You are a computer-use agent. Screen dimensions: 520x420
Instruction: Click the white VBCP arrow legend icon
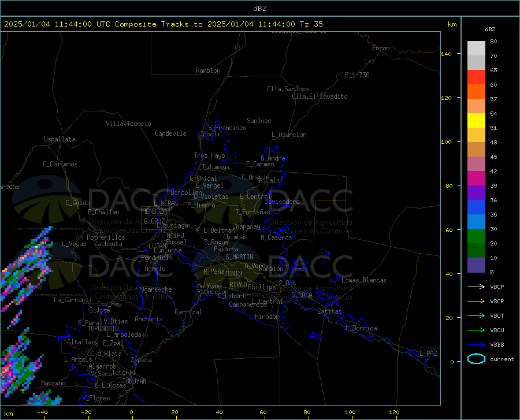click(476, 287)
